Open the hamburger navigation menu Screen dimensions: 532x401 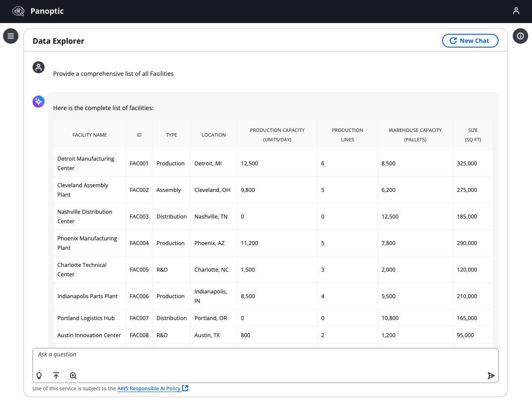click(11, 36)
